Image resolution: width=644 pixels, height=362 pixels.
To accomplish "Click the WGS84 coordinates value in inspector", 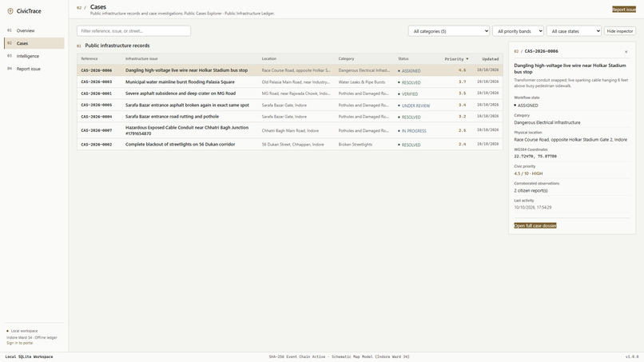I will pos(535,156).
